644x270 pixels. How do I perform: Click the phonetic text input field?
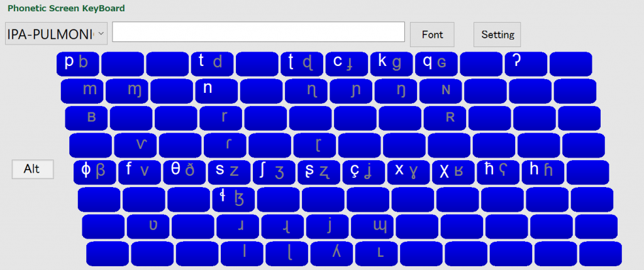pyautogui.click(x=258, y=31)
